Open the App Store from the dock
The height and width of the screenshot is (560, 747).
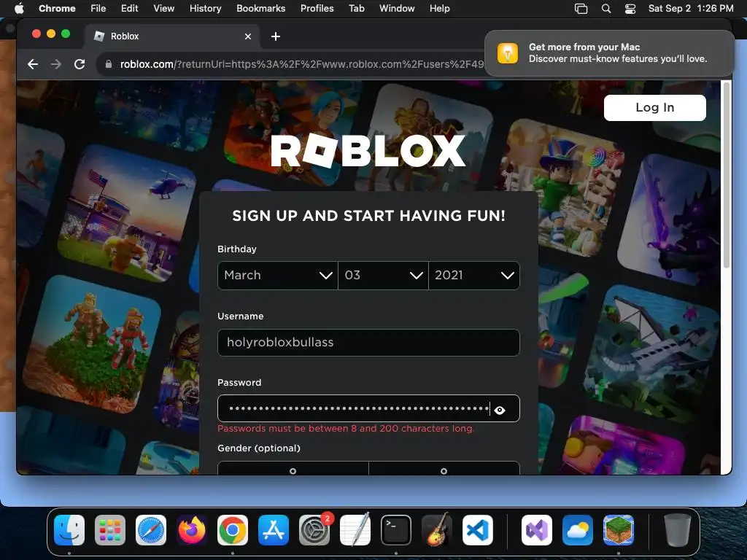274,530
